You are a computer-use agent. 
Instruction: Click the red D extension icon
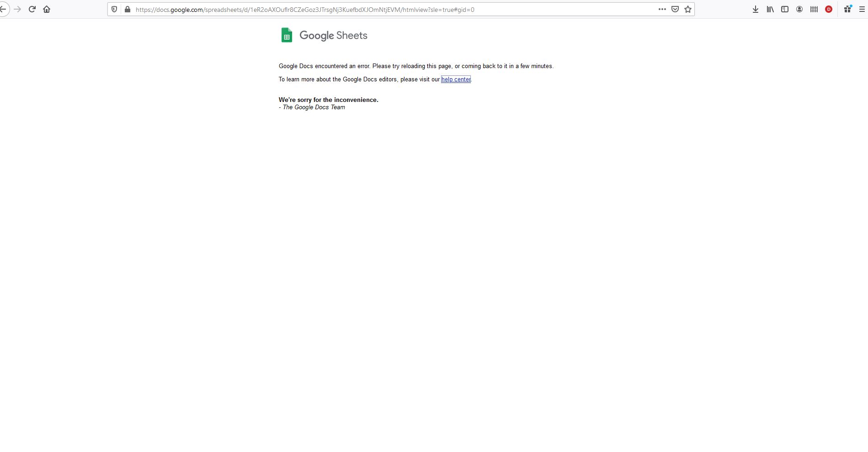click(828, 9)
